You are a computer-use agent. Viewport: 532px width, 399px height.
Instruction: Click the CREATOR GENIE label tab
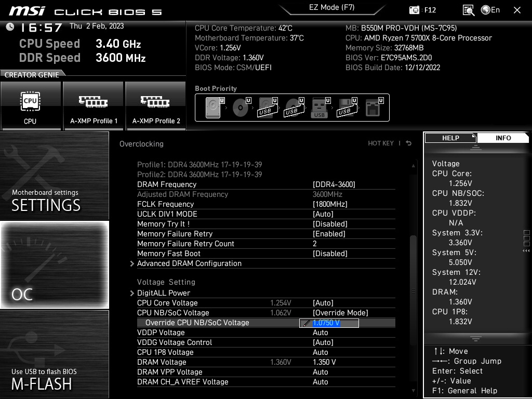point(32,75)
